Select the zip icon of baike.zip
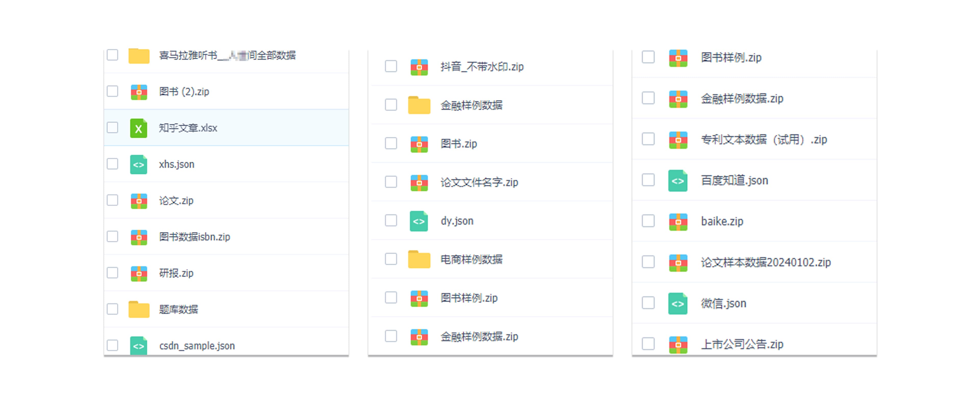 point(679,221)
